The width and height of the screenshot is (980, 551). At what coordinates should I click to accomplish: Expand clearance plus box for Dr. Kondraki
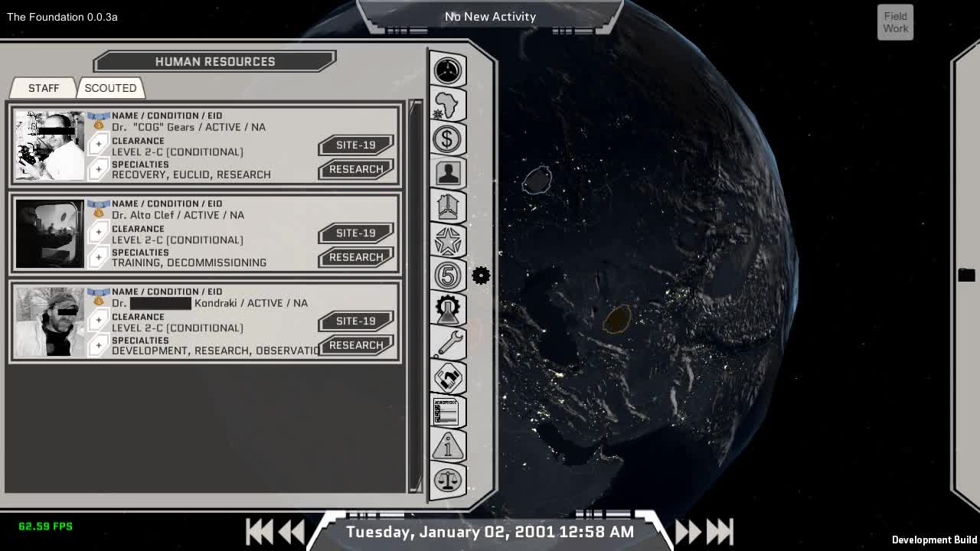coord(98,320)
